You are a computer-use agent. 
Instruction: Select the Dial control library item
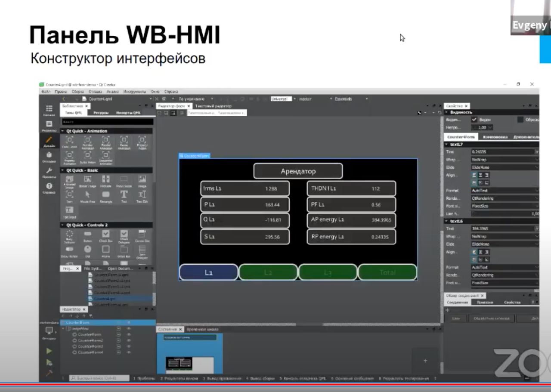(87, 251)
